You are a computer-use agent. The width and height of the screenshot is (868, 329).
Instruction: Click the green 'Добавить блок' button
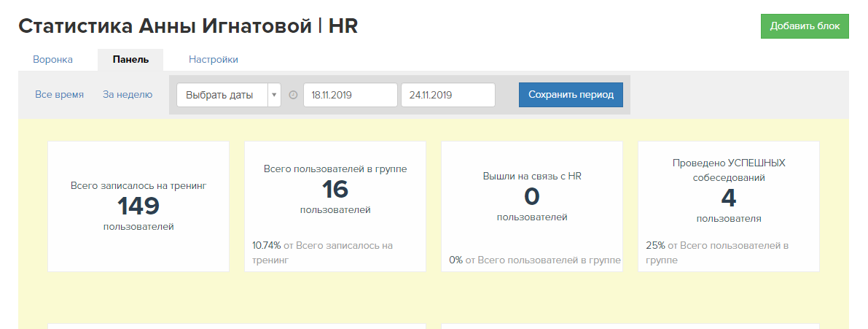click(x=805, y=26)
